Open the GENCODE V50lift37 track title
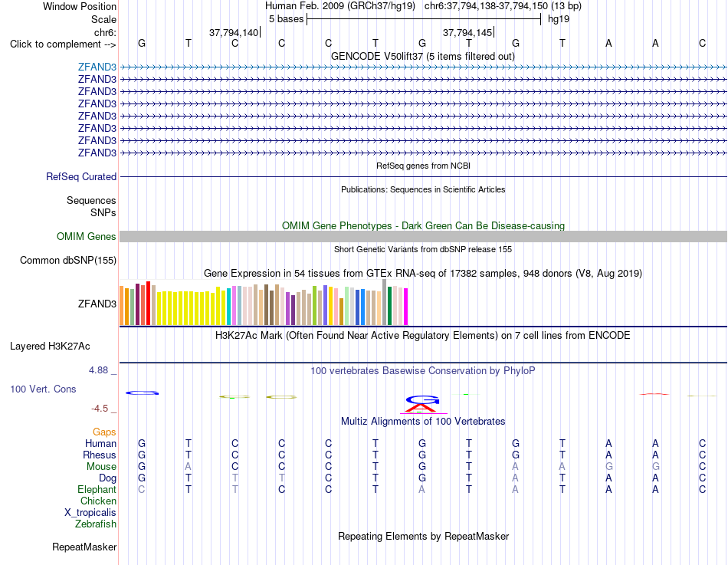Viewport: 728px width, 565px height. (422, 56)
